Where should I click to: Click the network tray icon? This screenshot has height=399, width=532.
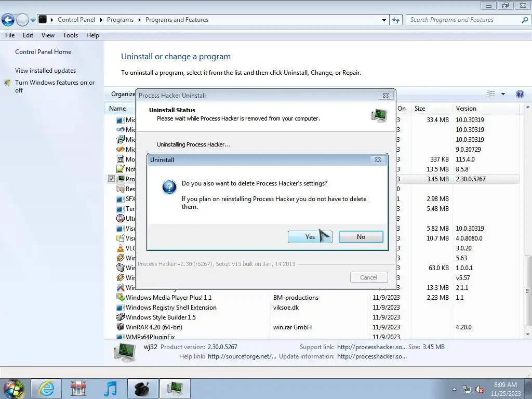pyautogui.click(x=467, y=390)
